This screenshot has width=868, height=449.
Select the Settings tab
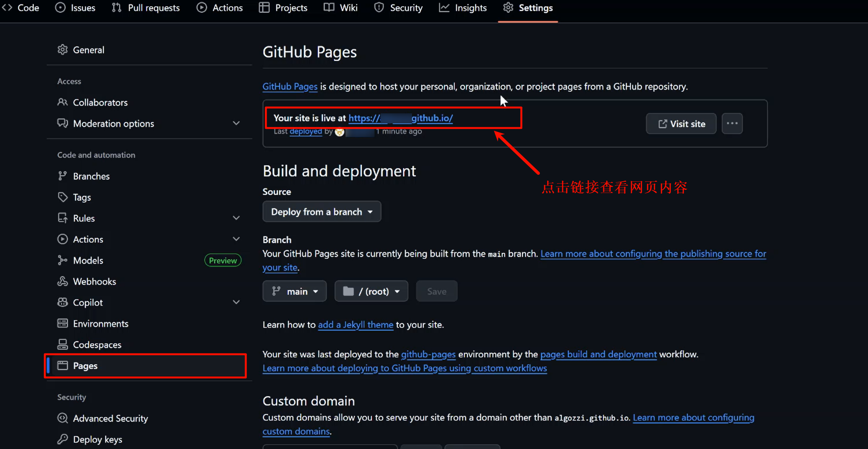(x=528, y=8)
